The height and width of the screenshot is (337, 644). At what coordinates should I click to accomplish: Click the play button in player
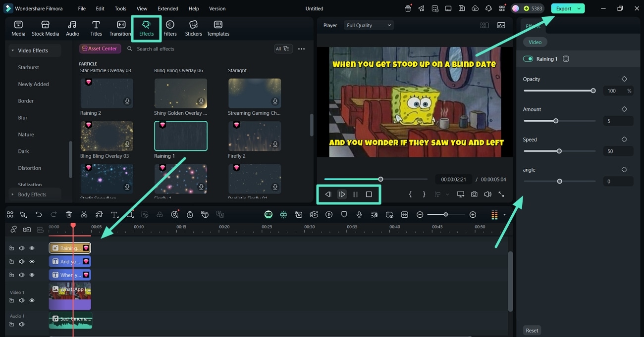point(342,194)
